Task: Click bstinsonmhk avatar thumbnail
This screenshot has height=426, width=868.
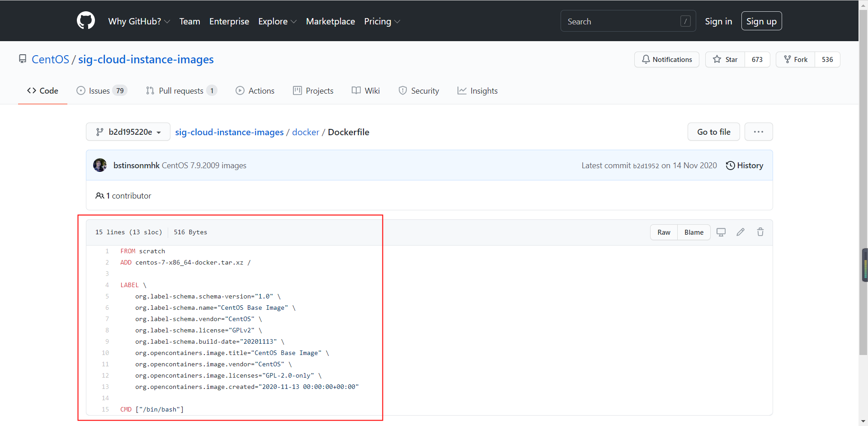Action: point(100,165)
